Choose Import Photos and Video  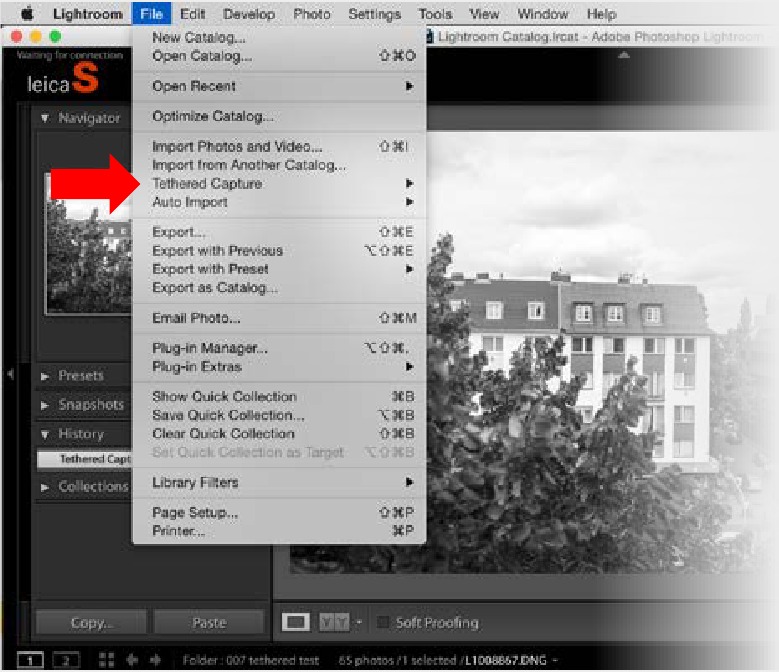pyautogui.click(x=279, y=147)
